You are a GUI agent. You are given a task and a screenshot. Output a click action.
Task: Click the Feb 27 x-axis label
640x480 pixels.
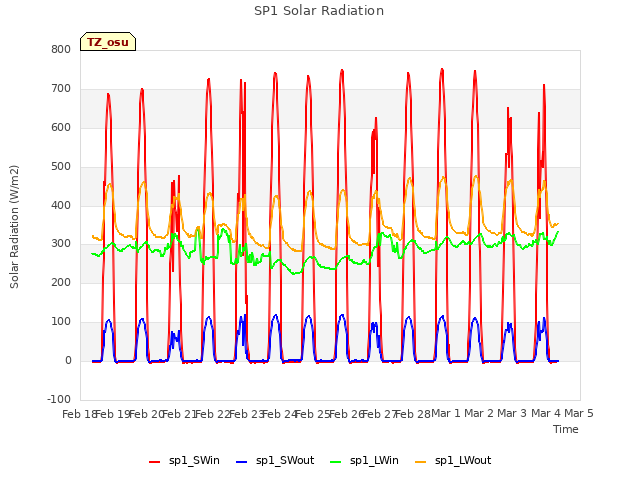click(379, 414)
